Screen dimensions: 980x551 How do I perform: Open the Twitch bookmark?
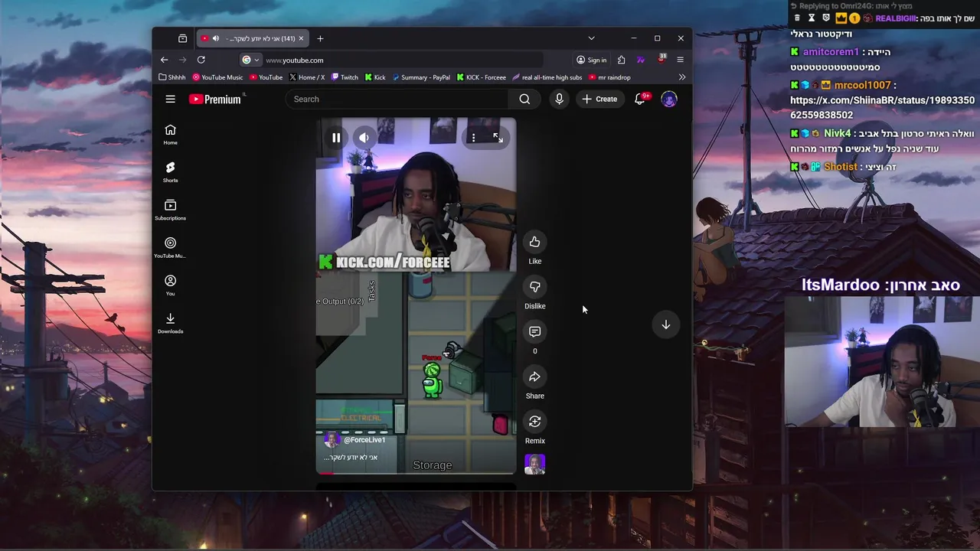(345, 77)
